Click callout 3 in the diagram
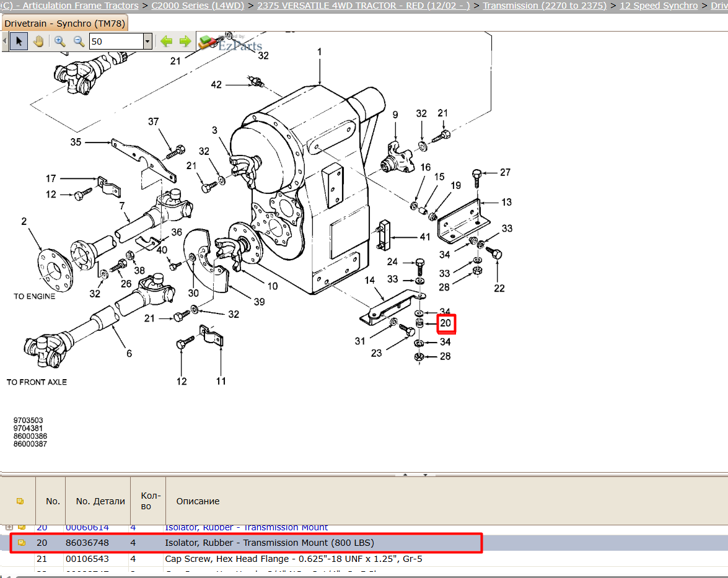The width and height of the screenshot is (728, 578). tap(214, 131)
